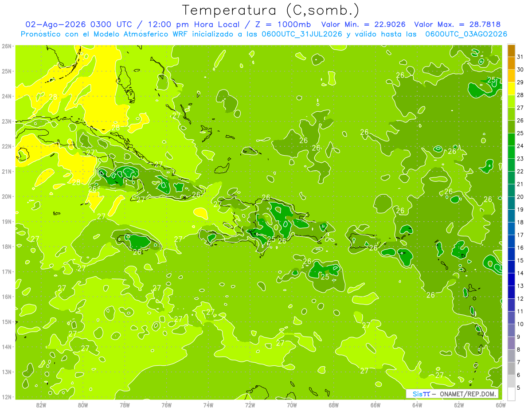Click the legend value 22

[520, 171]
